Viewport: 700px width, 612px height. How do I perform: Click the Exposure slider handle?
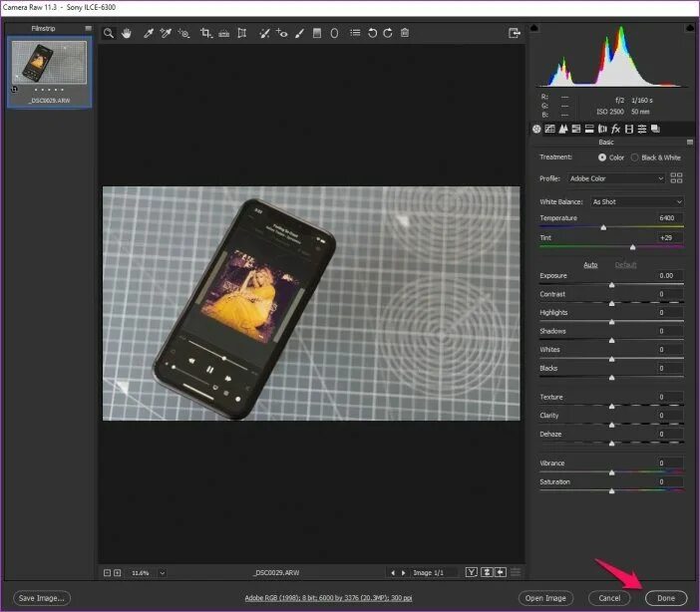click(611, 285)
